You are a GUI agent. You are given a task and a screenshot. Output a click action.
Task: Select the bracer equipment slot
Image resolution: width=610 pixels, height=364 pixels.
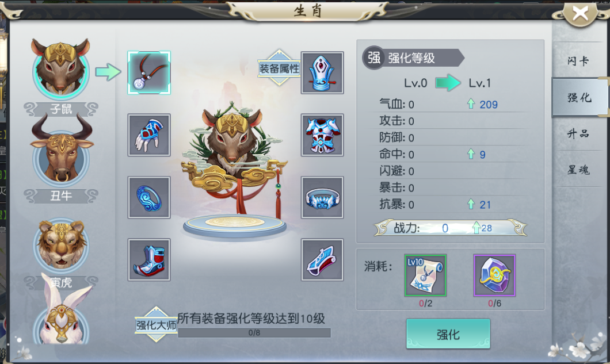coord(322,259)
